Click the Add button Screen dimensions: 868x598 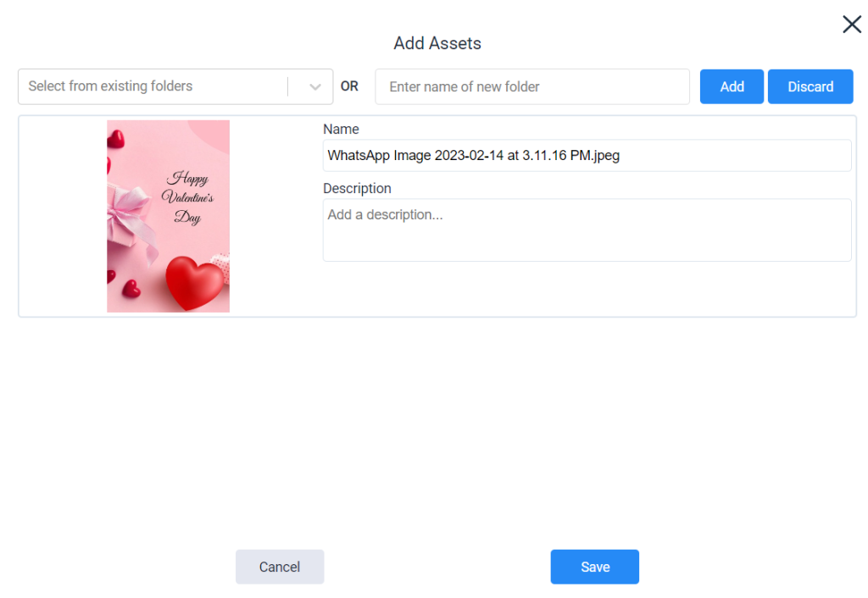(x=732, y=86)
